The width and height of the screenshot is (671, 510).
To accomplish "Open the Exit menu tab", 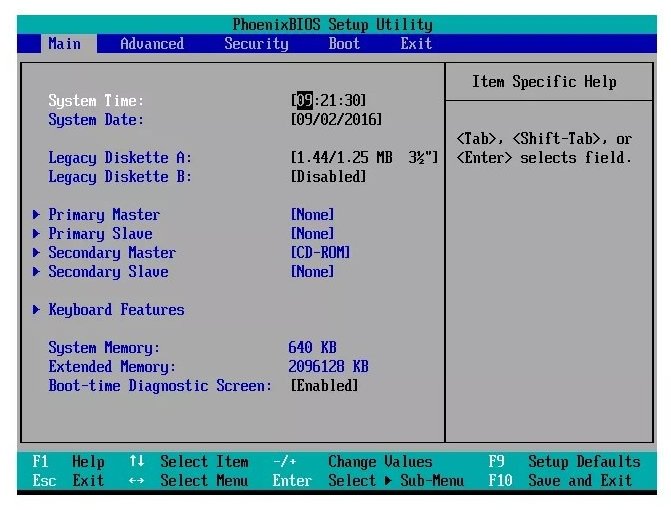I will tap(416, 44).
